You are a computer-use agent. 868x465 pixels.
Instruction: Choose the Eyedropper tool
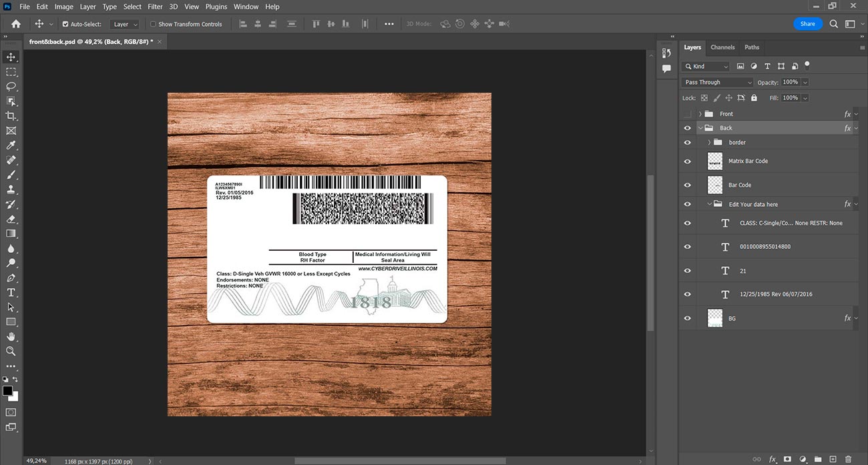11,145
